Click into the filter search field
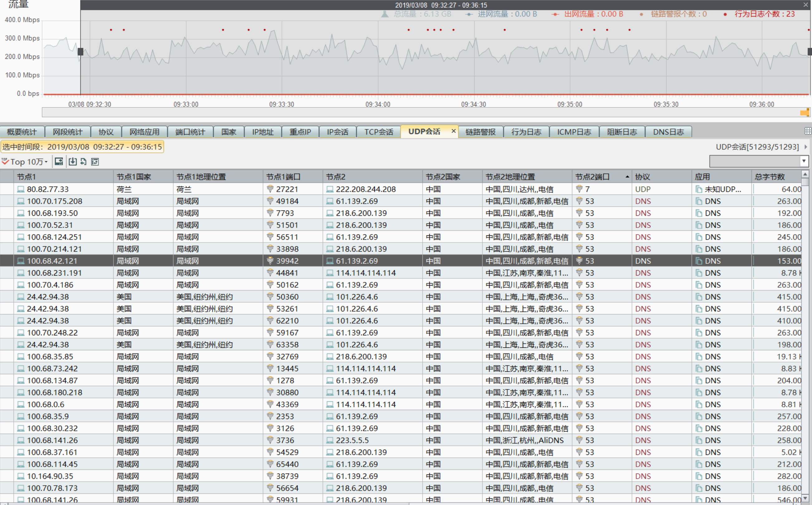 (x=755, y=161)
